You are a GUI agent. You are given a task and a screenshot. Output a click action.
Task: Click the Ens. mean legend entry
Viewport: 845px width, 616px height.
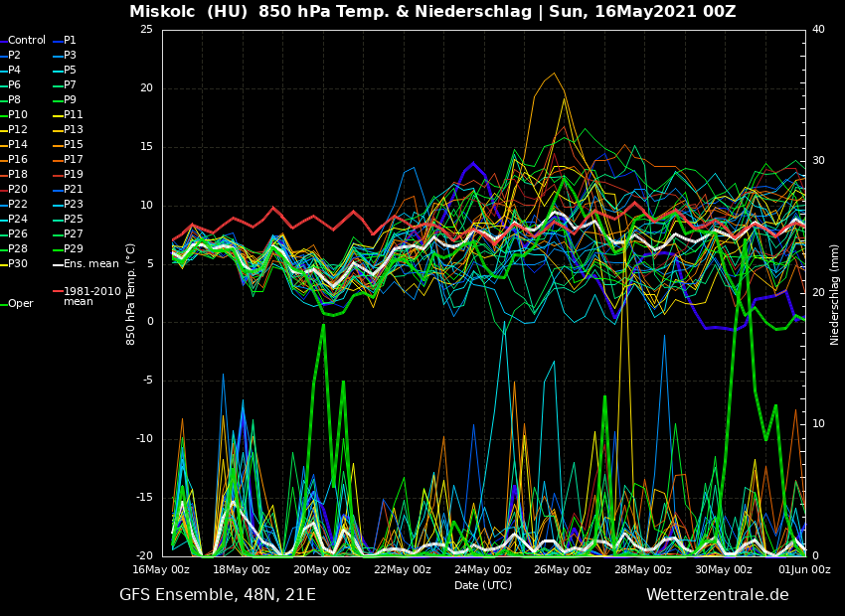(90, 264)
